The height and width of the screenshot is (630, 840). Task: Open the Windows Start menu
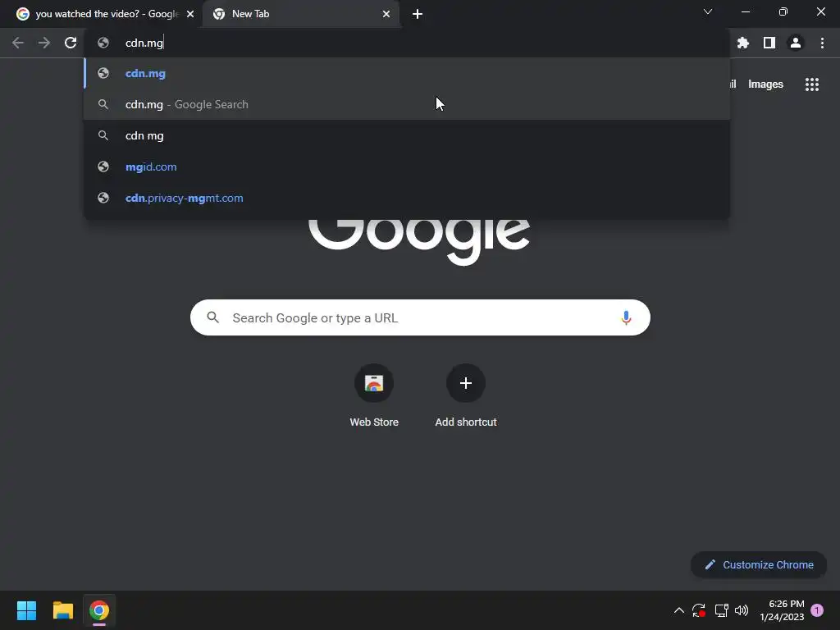(26, 610)
